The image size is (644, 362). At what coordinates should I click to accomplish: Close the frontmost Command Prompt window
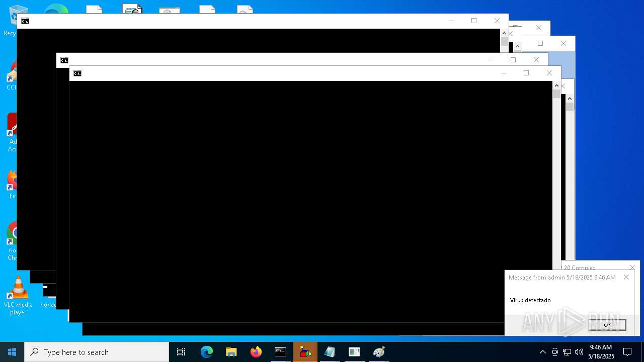point(549,73)
